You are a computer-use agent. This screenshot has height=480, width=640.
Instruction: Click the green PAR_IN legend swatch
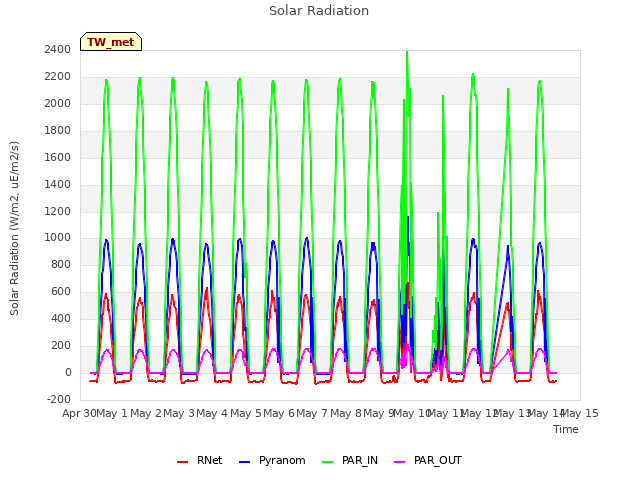pos(328,462)
